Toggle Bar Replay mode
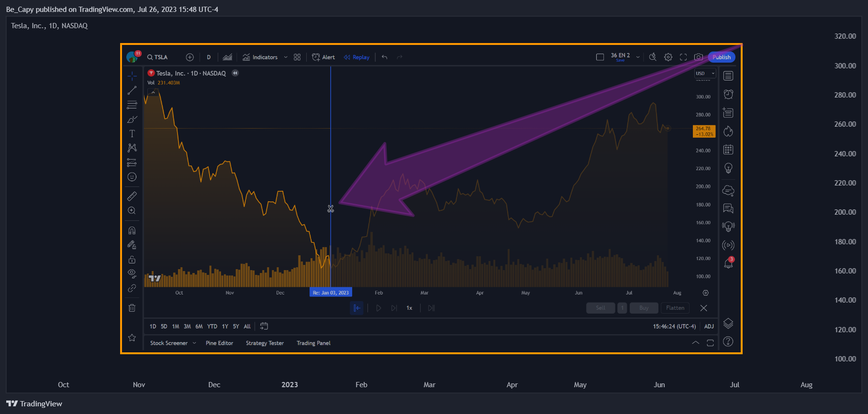 tap(356, 57)
